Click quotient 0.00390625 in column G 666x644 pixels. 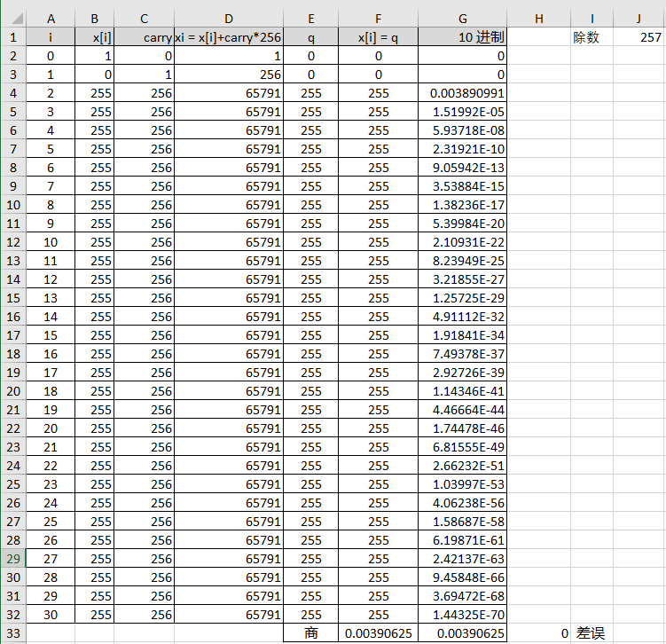point(463,633)
